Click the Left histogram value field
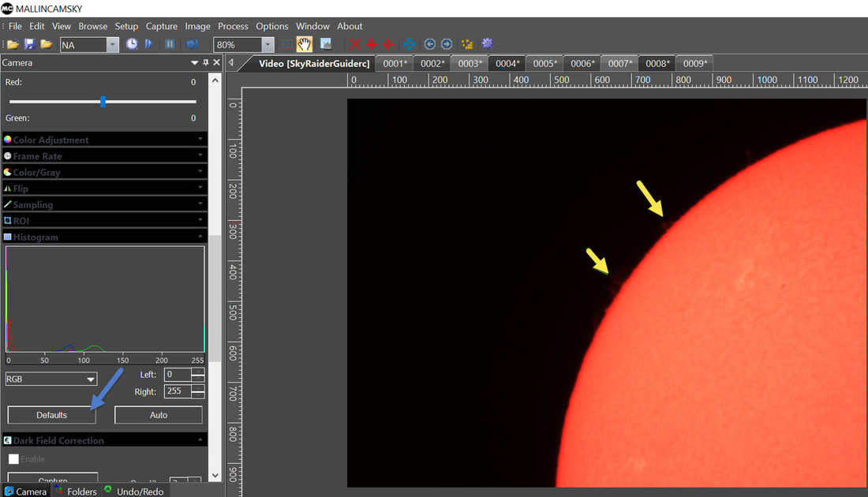Screen dimensions: 868x497 [x=178, y=375]
